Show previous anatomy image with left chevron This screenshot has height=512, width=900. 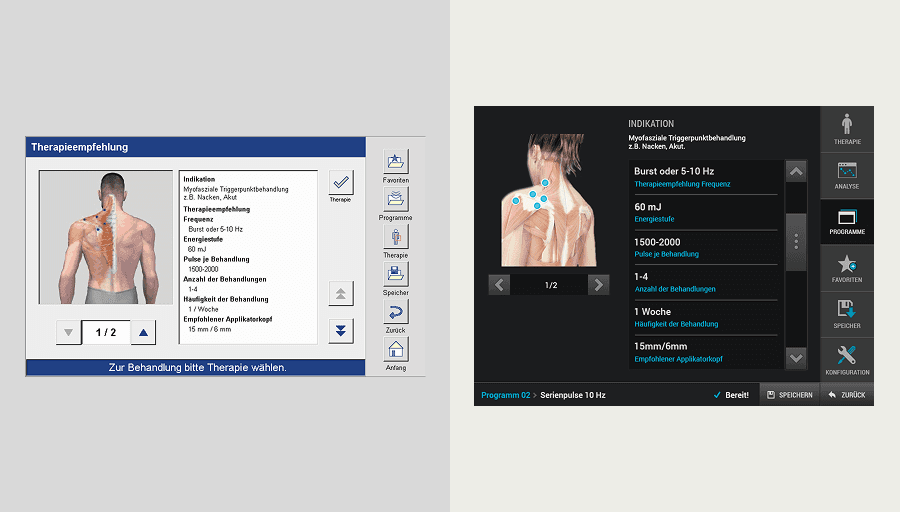[x=499, y=285]
